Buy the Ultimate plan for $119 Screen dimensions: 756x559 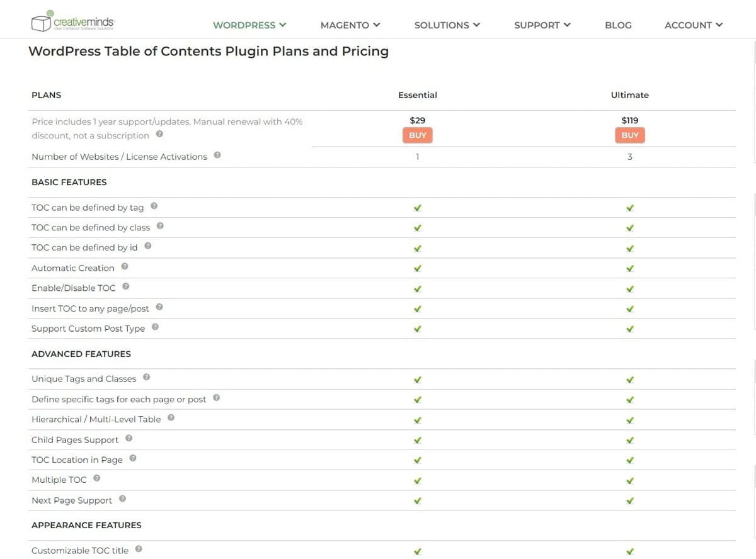click(630, 135)
